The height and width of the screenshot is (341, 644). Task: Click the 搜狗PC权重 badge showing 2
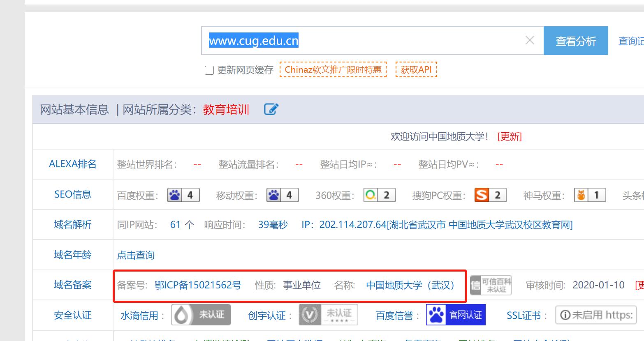pos(490,195)
